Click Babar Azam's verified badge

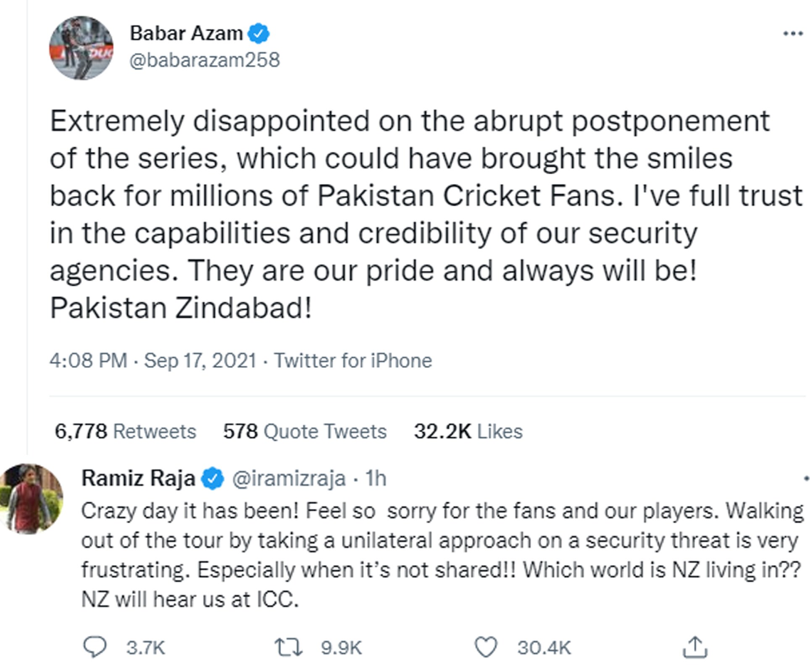(258, 34)
